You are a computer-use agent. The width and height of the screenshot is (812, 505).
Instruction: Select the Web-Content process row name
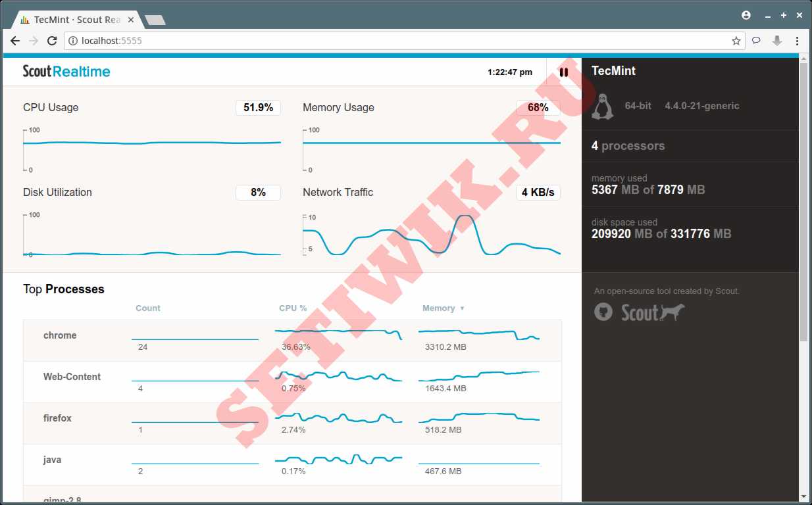click(72, 377)
